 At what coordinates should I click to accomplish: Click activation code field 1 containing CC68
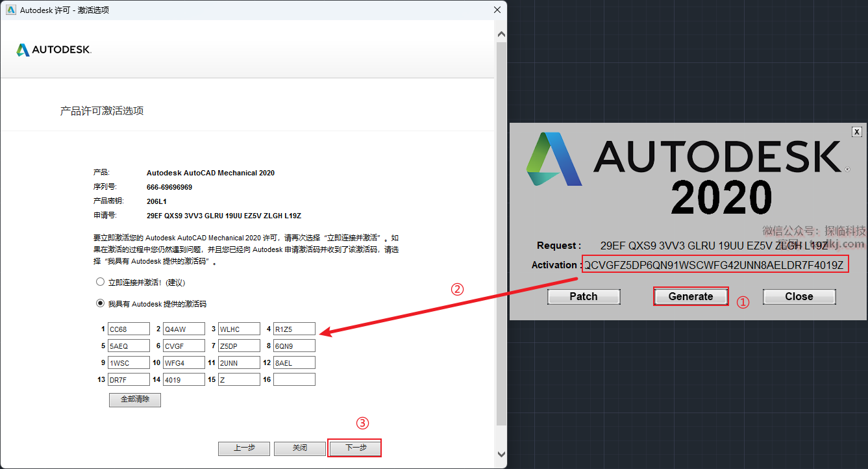129,329
